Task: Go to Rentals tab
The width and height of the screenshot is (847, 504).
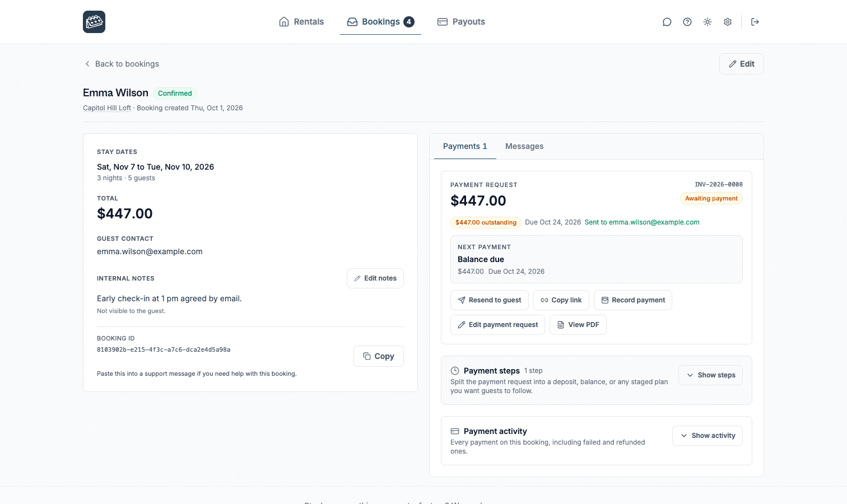Action: tap(301, 22)
